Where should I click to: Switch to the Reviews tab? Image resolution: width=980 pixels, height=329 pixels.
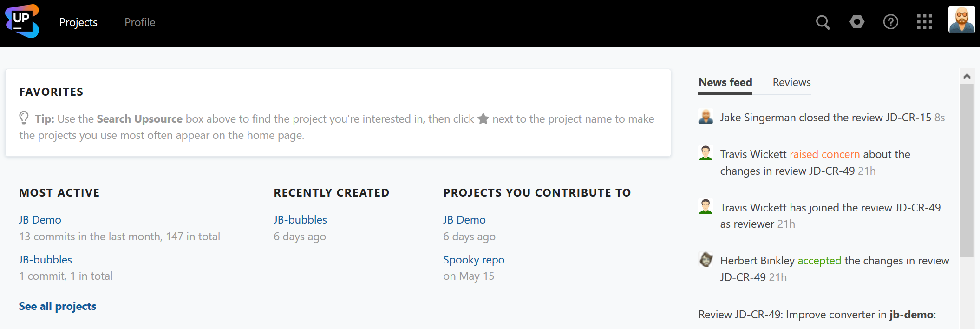point(791,82)
